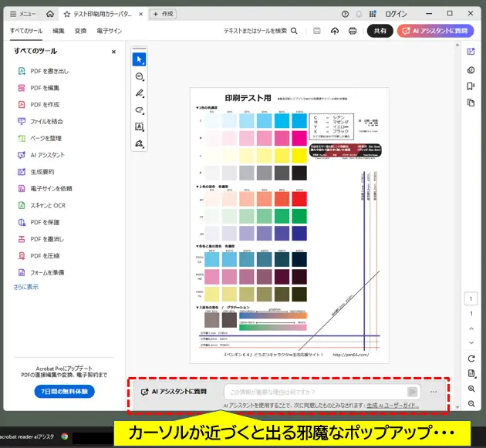Open the hamburger メニュー menu
The height and width of the screenshot is (448, 486).
tap(22, 14)
